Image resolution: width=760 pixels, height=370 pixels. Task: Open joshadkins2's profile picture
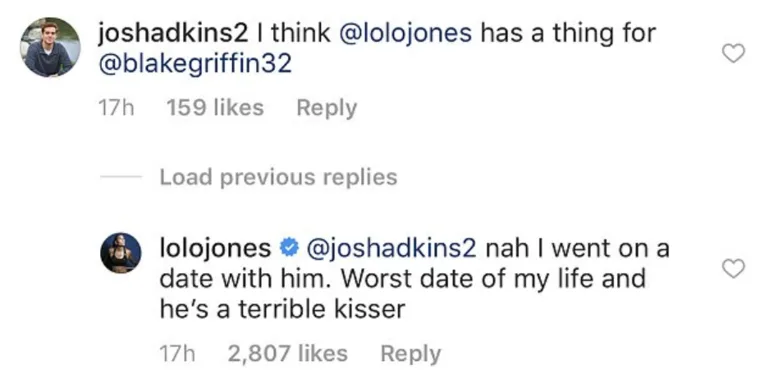coord(50,48)
